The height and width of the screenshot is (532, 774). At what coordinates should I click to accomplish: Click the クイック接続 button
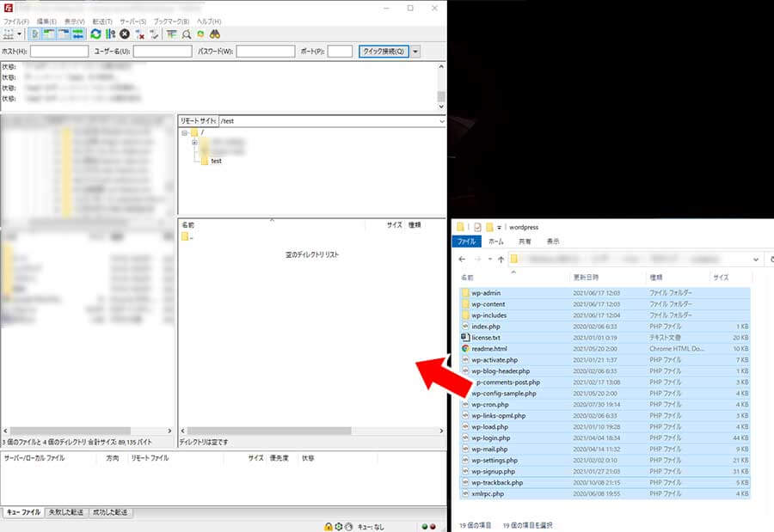[x=383, y=52]
